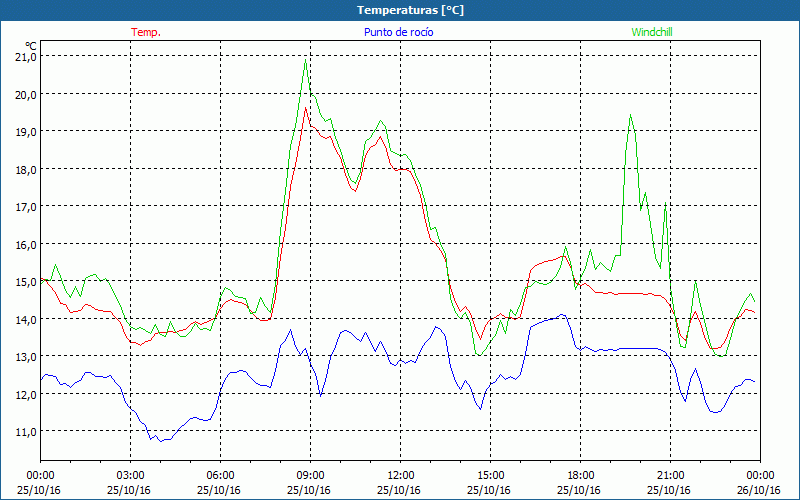Click the Windchill spike just after 19:30

(631, 115)
